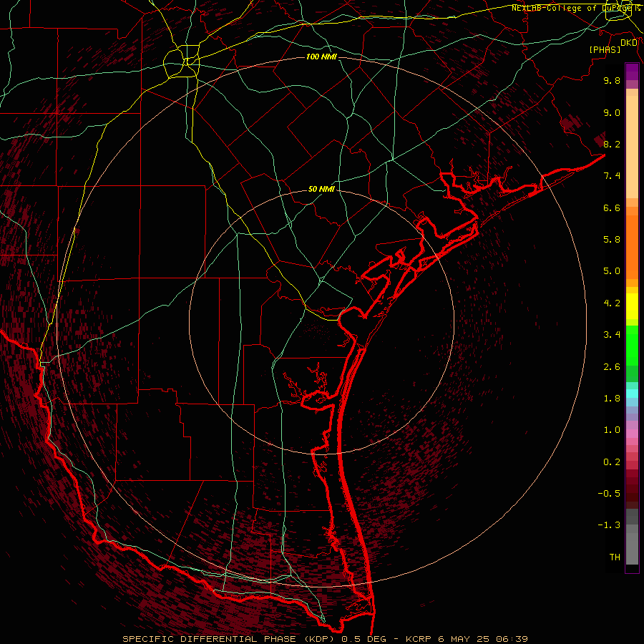Click the 5.0 color scale value
Screen dimensions: 644x644
[x=612, y=271]
